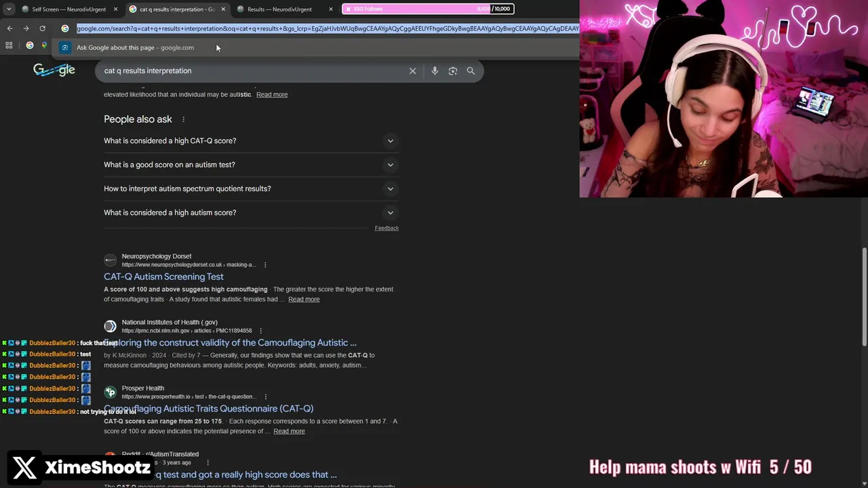
Task: Open search by image lens icon
Action: tap(453, 70)
